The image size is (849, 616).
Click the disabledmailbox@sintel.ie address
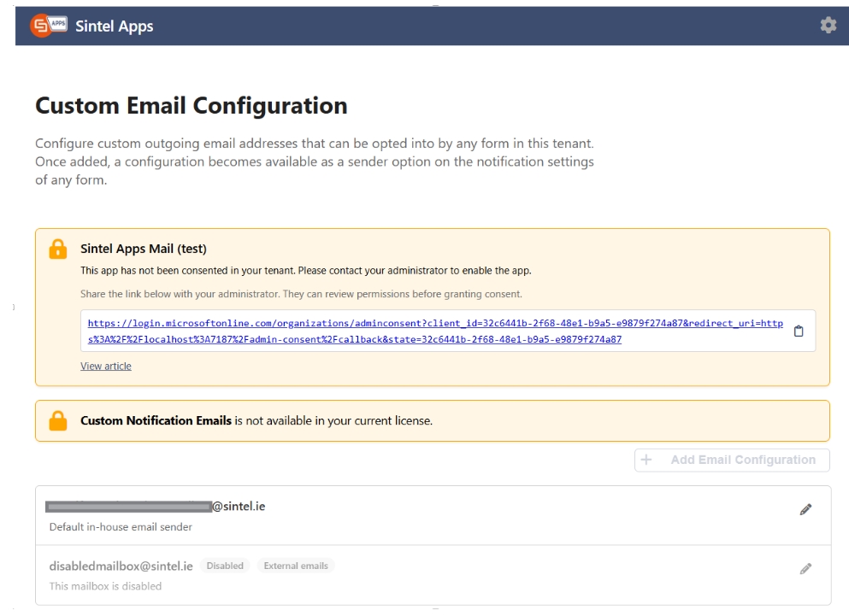[121, 566]
